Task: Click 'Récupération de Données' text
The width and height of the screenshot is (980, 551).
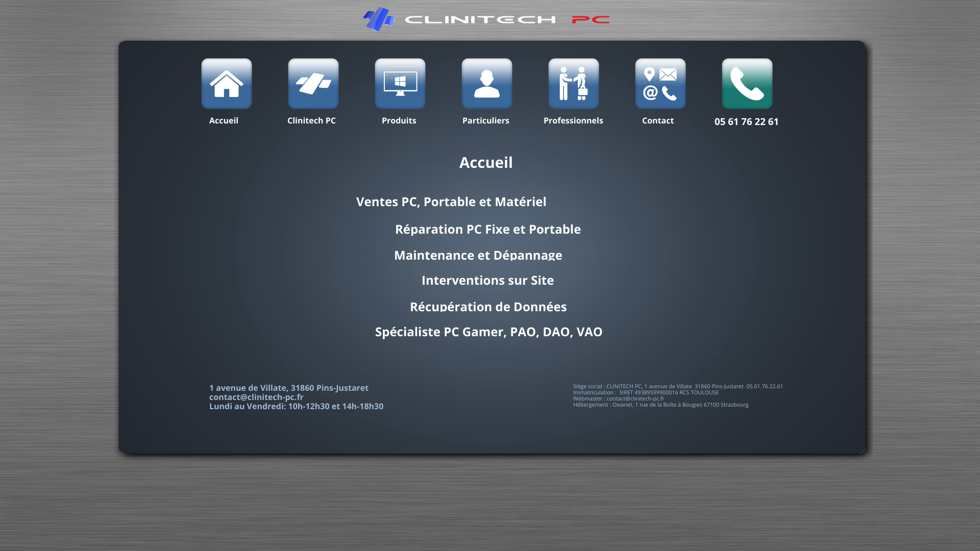Action: point(488,306)
